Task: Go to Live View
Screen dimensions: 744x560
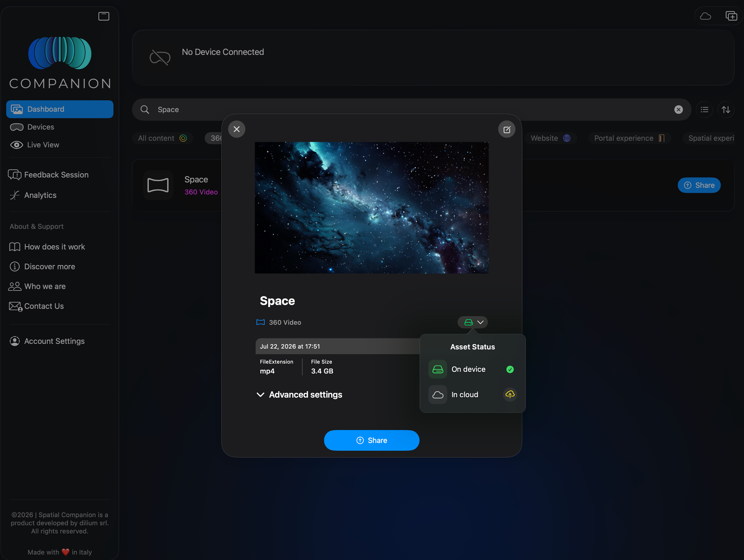Action: [59, 145]
